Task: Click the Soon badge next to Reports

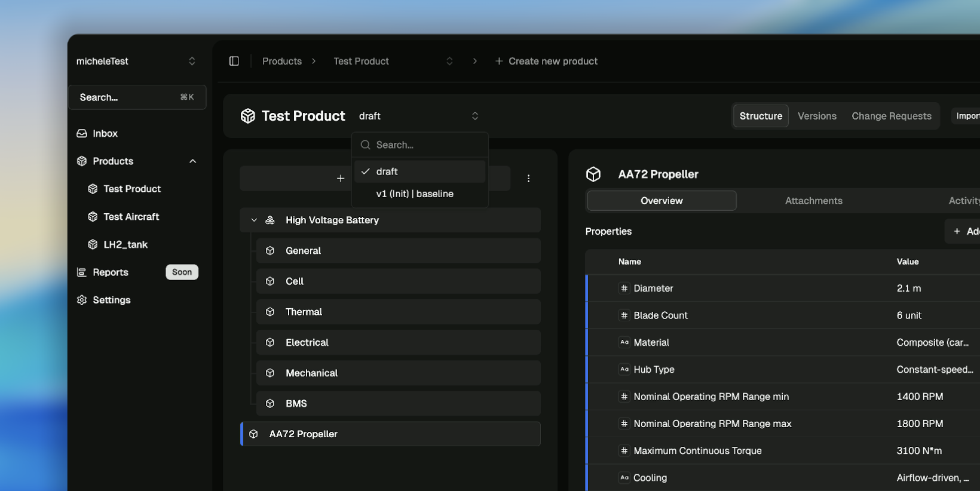Action: tap(182, 272)
